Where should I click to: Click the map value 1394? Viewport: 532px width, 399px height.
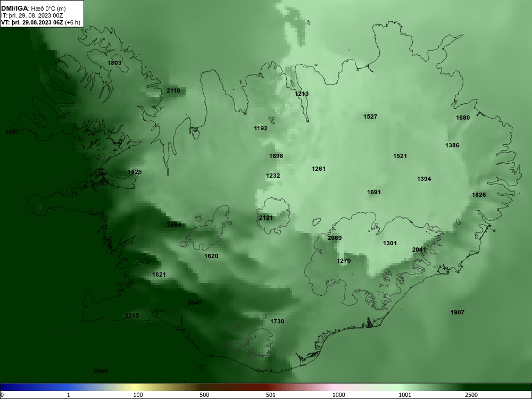424,179
